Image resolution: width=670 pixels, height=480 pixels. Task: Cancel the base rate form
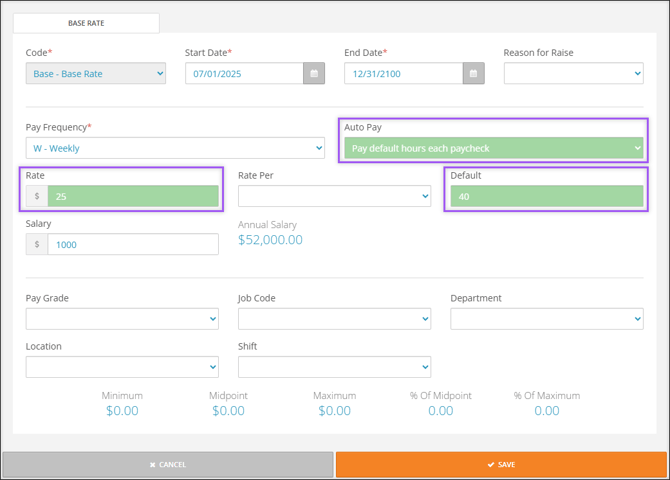pyautogui.click(x=168, y=465)
